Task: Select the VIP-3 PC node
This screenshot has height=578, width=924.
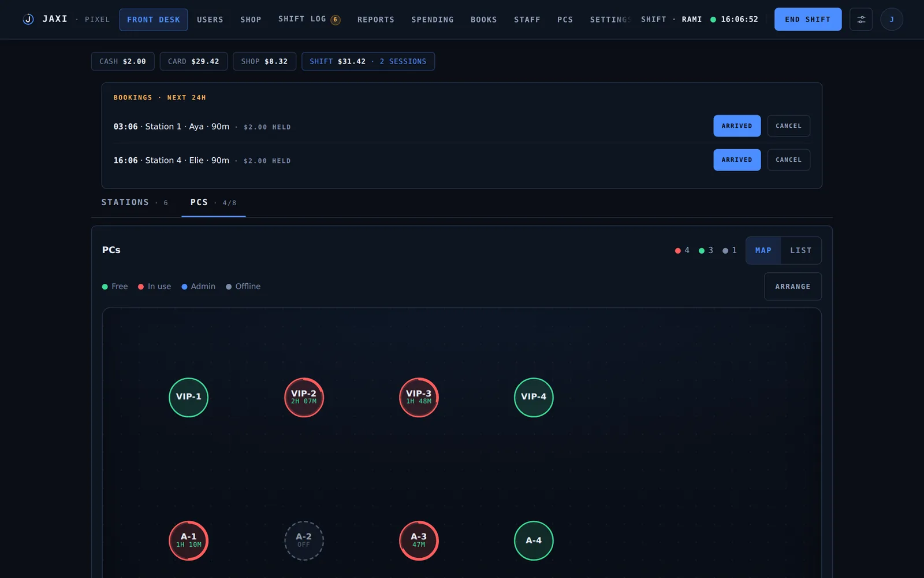Action: click(419, 397)
